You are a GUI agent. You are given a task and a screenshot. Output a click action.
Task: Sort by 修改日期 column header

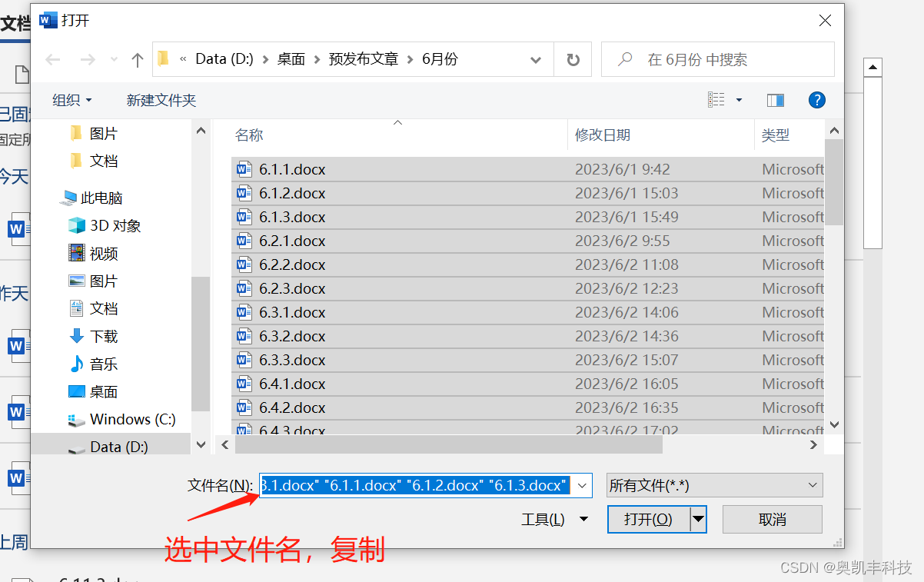coord(603,135)
